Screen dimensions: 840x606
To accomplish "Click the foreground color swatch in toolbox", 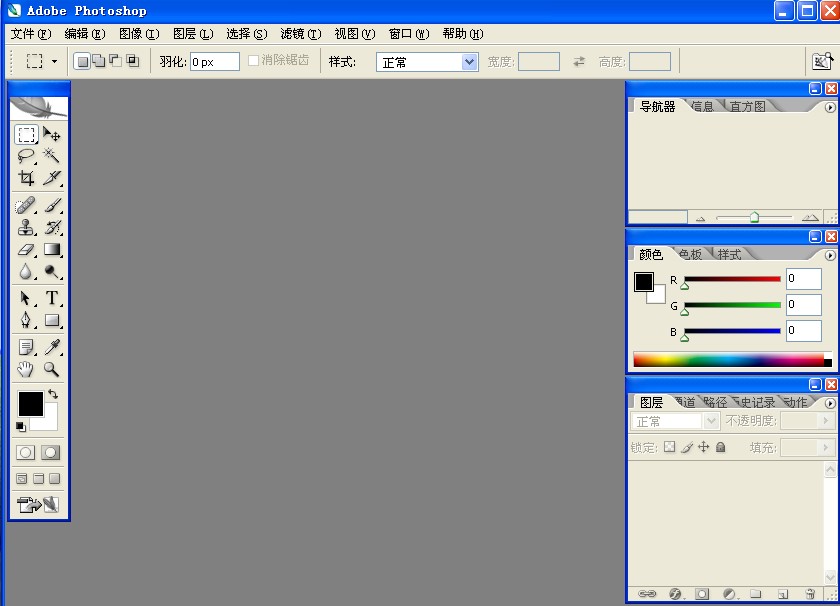I will (31, 403).
